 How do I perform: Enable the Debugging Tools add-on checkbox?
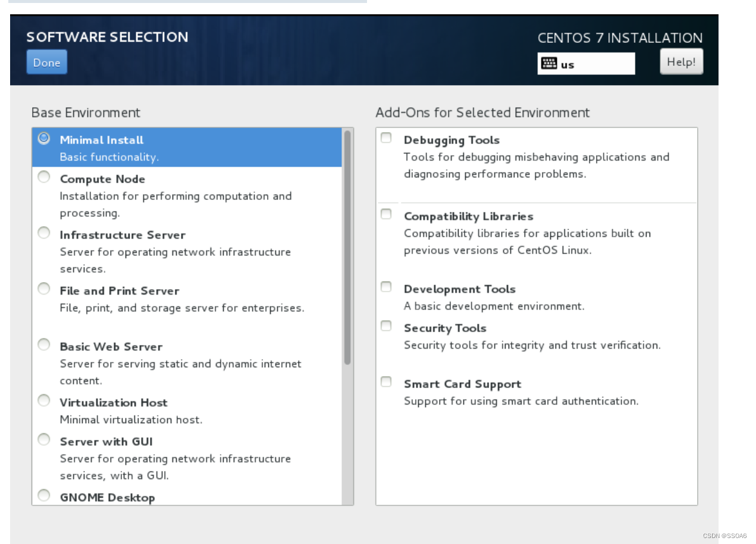click(387, 138)
